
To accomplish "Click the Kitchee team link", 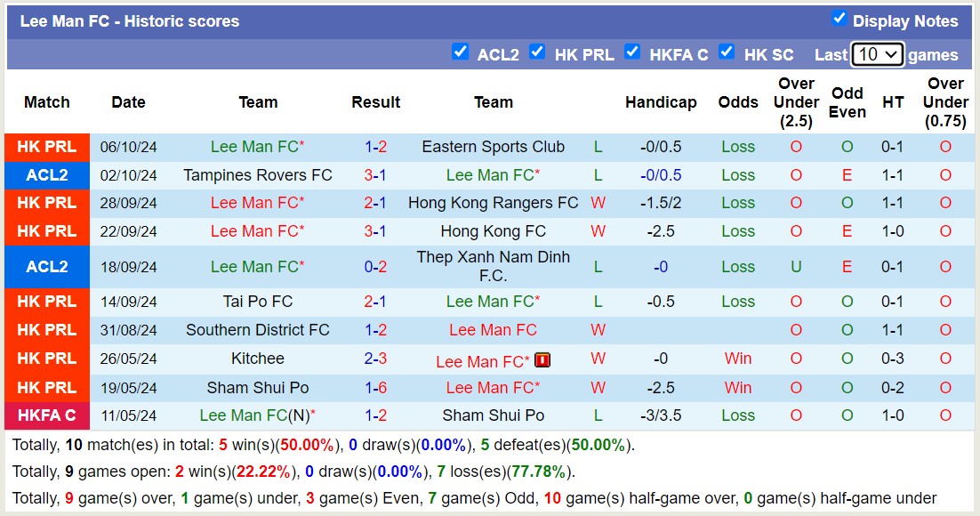I will point(258,359).
